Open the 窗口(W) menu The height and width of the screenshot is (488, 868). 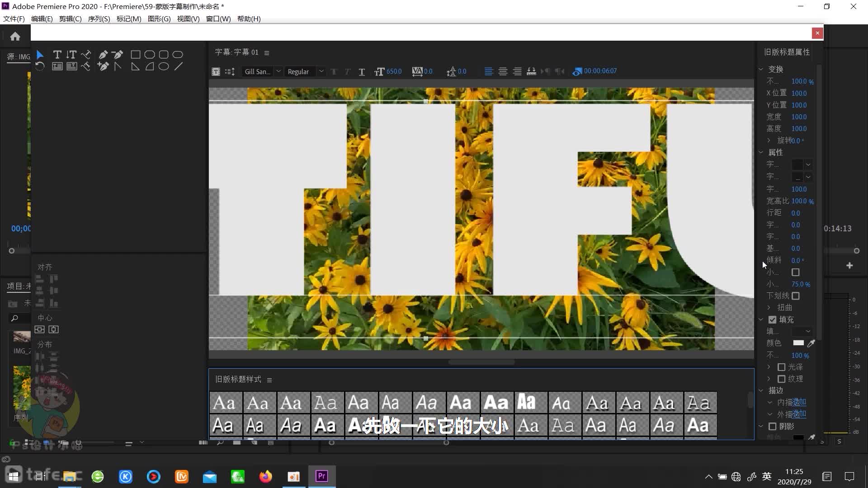click(218, 19)
